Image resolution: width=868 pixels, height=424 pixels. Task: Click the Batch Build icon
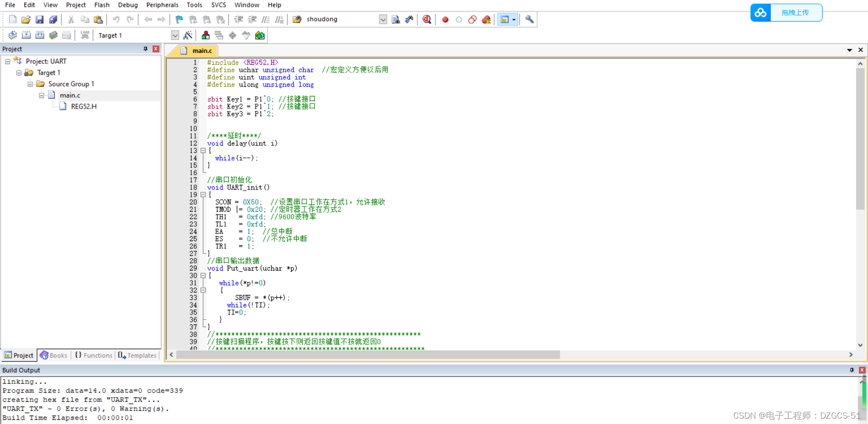[53, 35]
